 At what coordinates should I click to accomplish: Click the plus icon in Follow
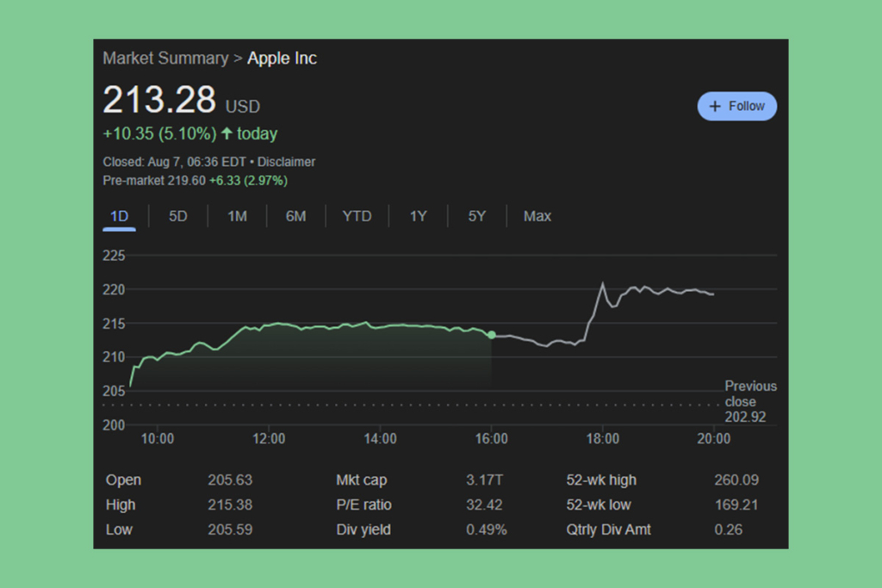(x=715, y=106)
